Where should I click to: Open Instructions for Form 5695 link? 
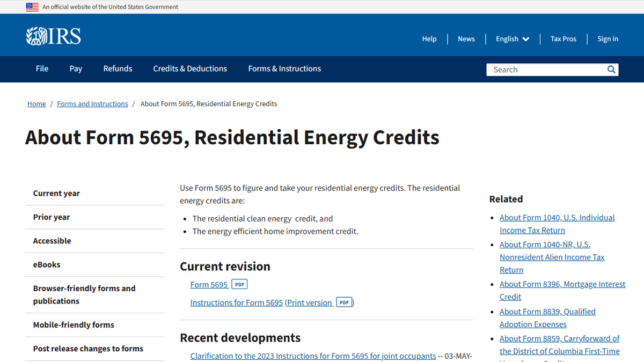click(237, 302)
